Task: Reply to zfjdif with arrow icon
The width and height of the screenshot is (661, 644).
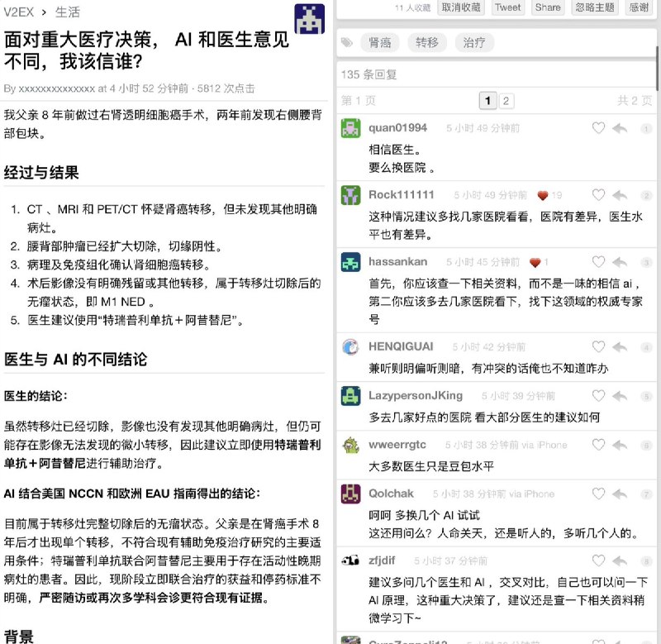Action: click(620, 561)
